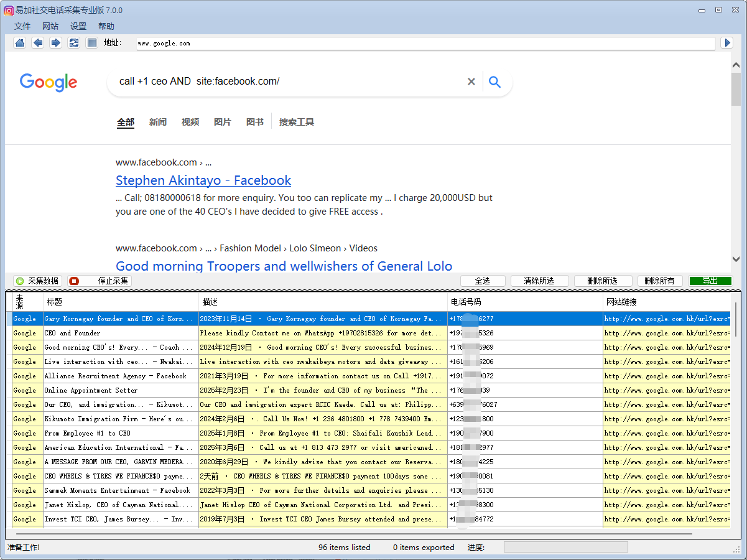Start collecting with 采集数据 button

(37, 281)
